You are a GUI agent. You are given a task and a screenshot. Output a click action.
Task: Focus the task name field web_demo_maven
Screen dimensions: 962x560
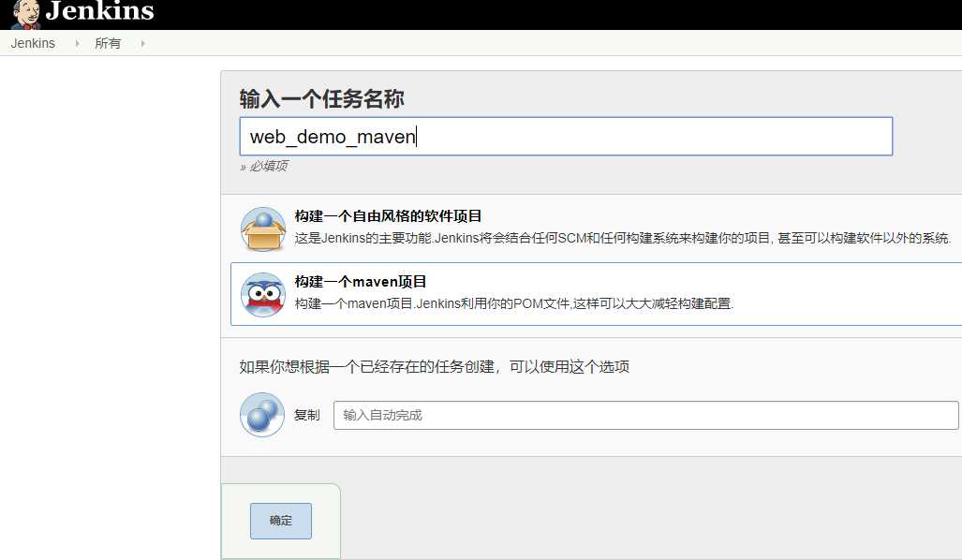tap(566, 136)
